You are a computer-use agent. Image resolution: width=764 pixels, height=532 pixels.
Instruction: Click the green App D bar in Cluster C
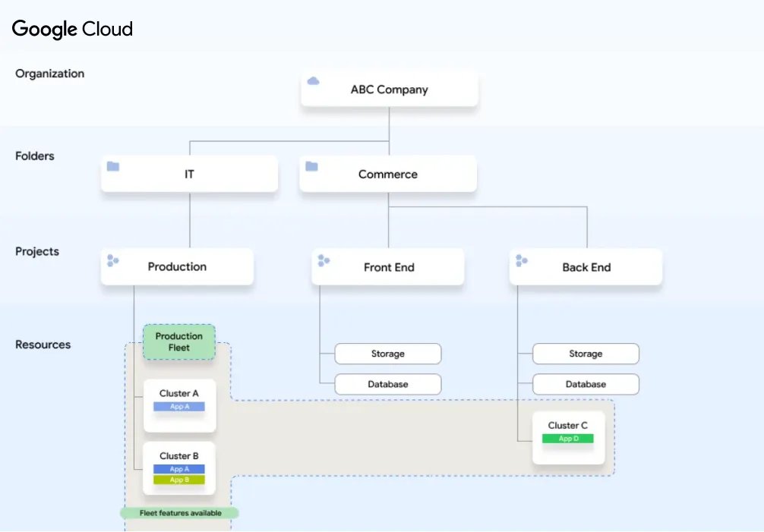(x=568, y=439)
